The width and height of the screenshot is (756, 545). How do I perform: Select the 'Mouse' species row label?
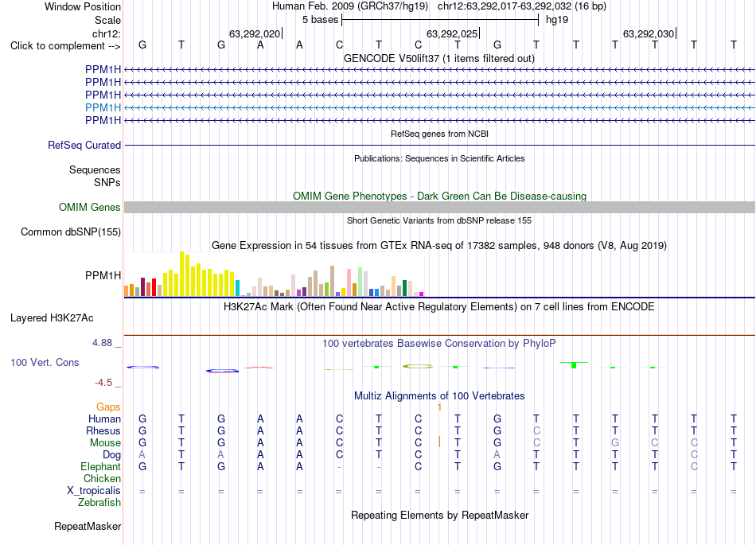[x=105, y=443]
